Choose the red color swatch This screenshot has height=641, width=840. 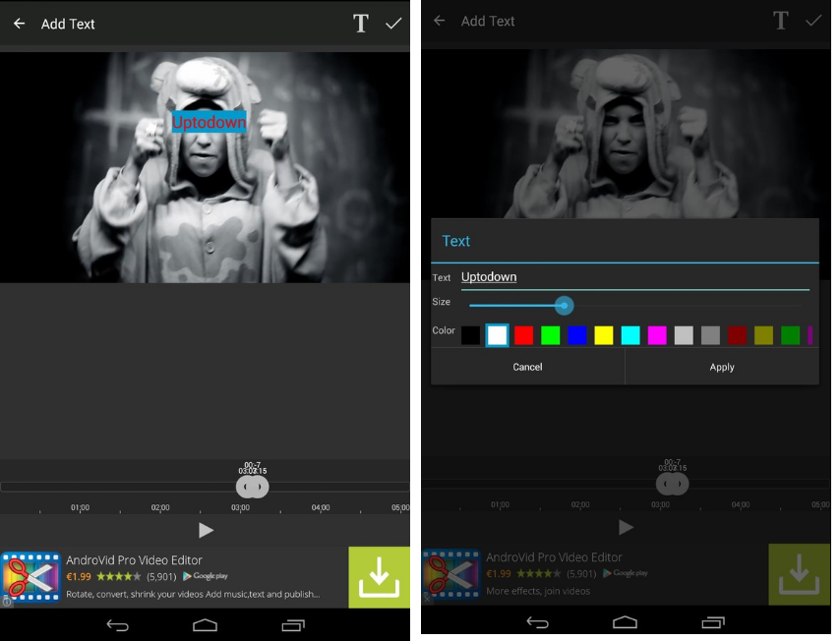pyautogui.click(x=524, y=335)
